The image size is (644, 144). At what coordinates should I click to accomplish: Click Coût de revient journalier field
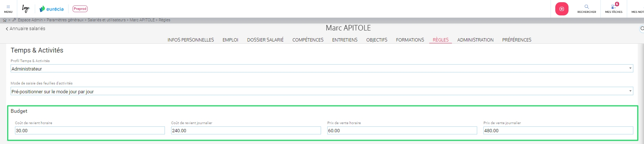click(x=246, y=130)
